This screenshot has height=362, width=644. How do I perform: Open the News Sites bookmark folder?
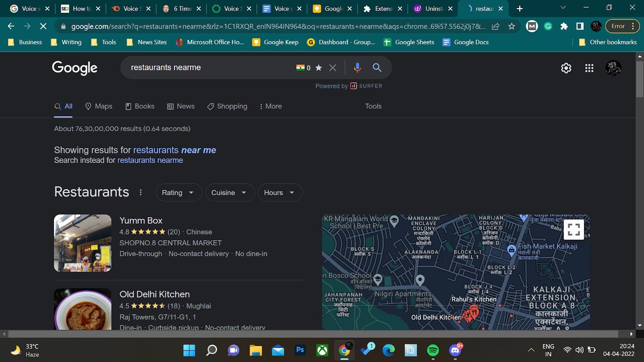147,42
